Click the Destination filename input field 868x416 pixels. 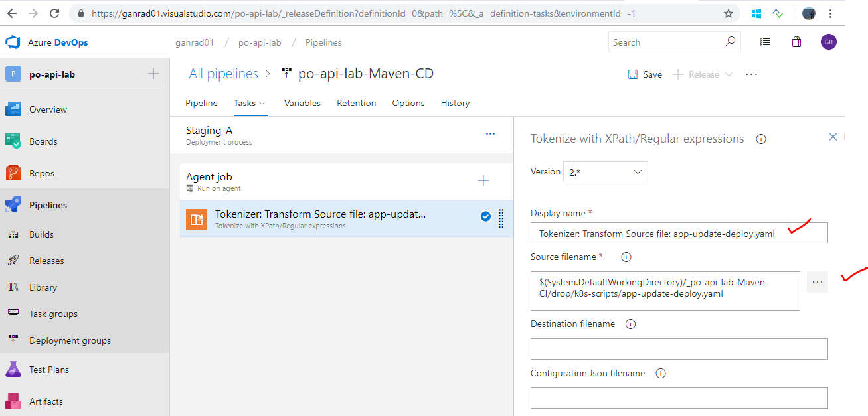click(679, 349)
